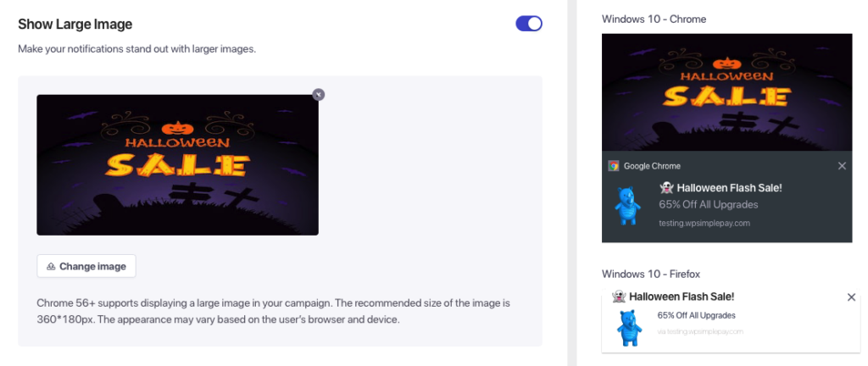
Task: Click the 65% Off message in Chrome preview
Action: 708,204
